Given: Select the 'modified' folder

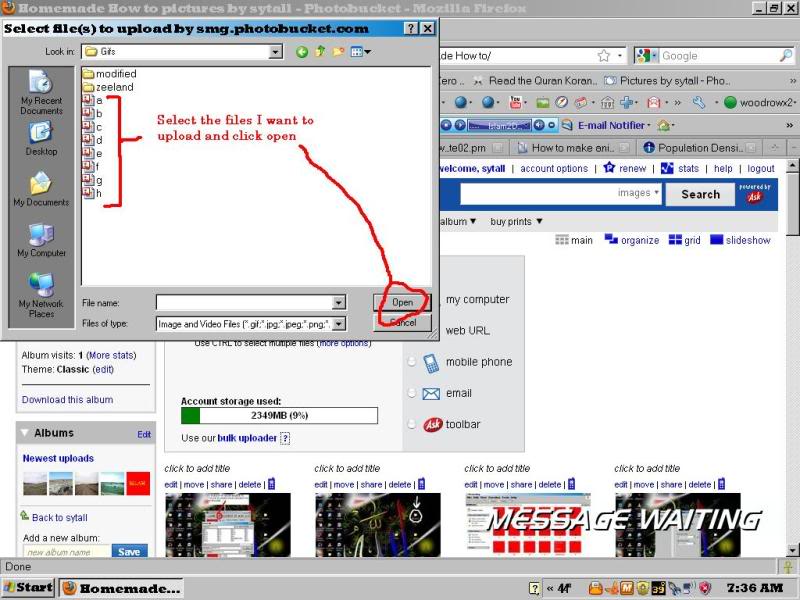Looking at the screenshot, I should coord(110,73).
